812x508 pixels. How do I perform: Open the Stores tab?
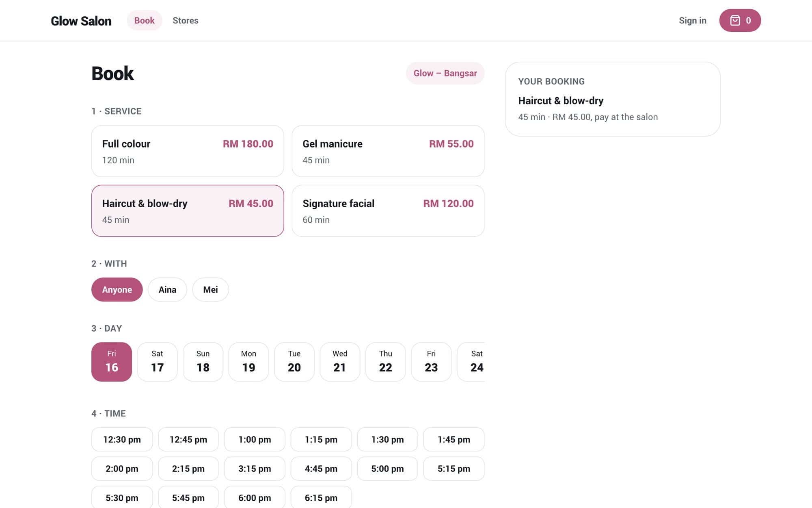click(186, 20)
